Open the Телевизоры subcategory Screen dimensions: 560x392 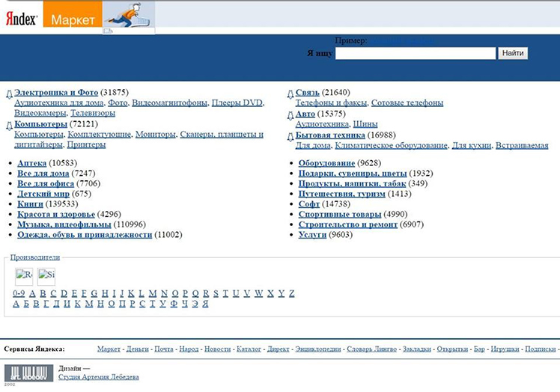pyautogui.click(x=93, y=113)
